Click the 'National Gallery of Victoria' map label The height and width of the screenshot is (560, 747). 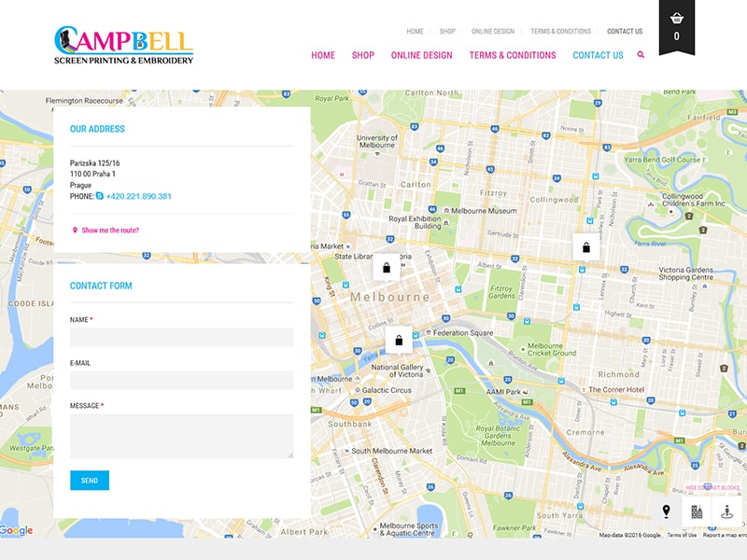pyautogui.click(x=398, y=371)
